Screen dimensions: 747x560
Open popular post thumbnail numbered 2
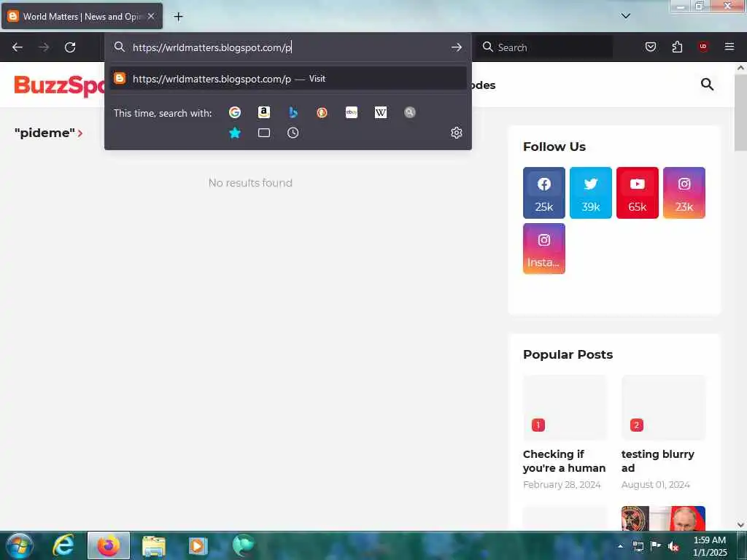663,408
